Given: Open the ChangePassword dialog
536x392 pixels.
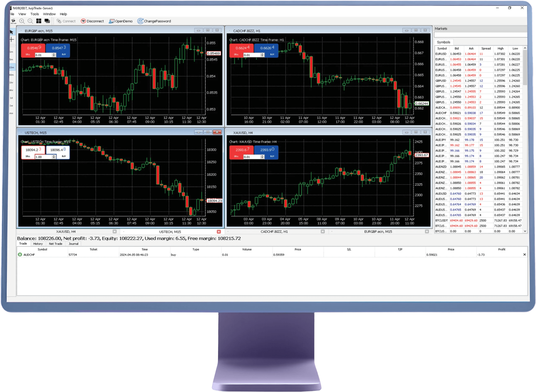Looking at the screenshot, I should point(154,21).
